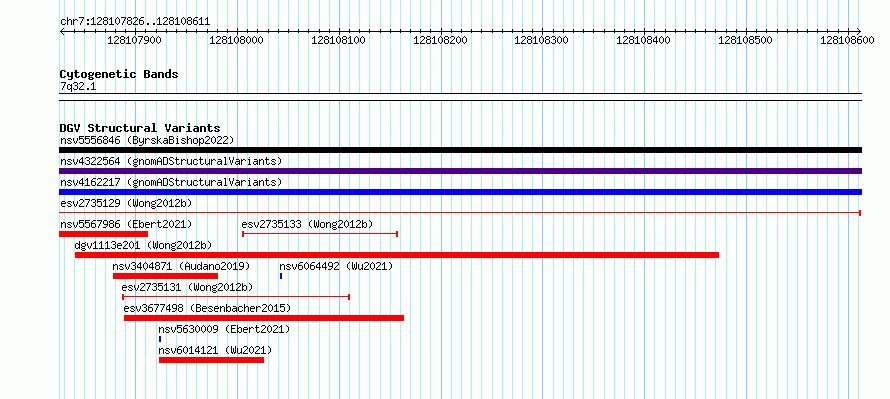Click ruler position 128108500
The width and height of the screenshot is (890, 399).
(745, 40)
